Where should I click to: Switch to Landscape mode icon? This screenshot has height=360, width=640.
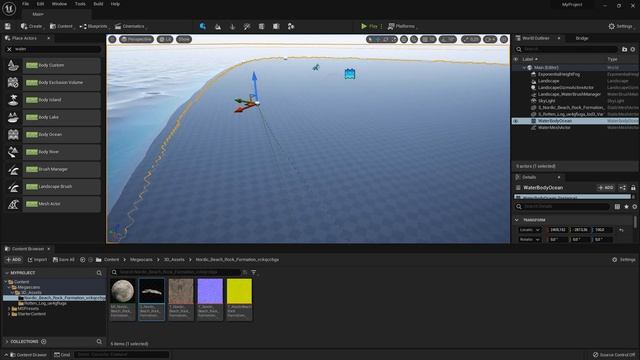point(218,27)
